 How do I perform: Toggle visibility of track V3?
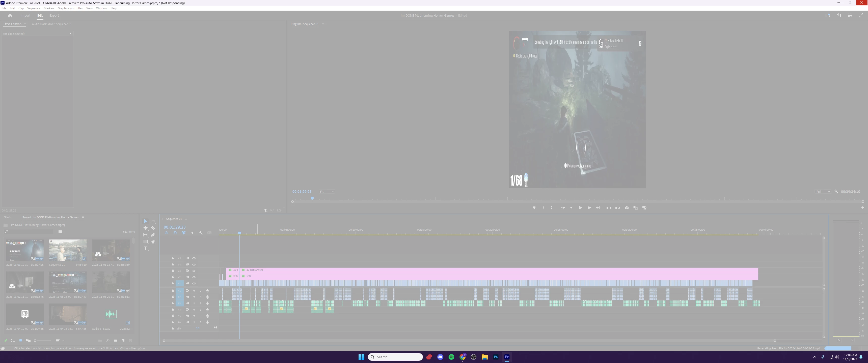pos(194,271)
